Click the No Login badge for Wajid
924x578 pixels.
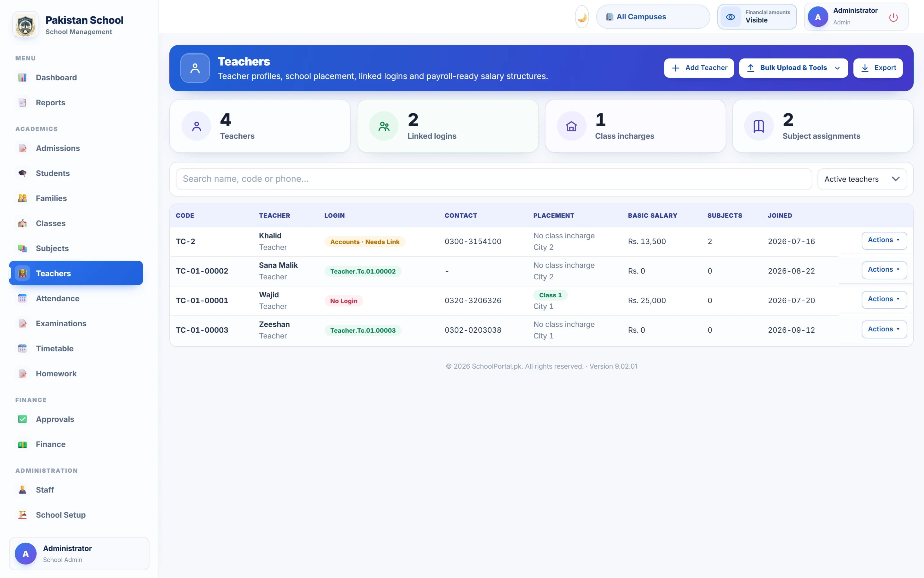pyautogui.click(x=344, y=301)
